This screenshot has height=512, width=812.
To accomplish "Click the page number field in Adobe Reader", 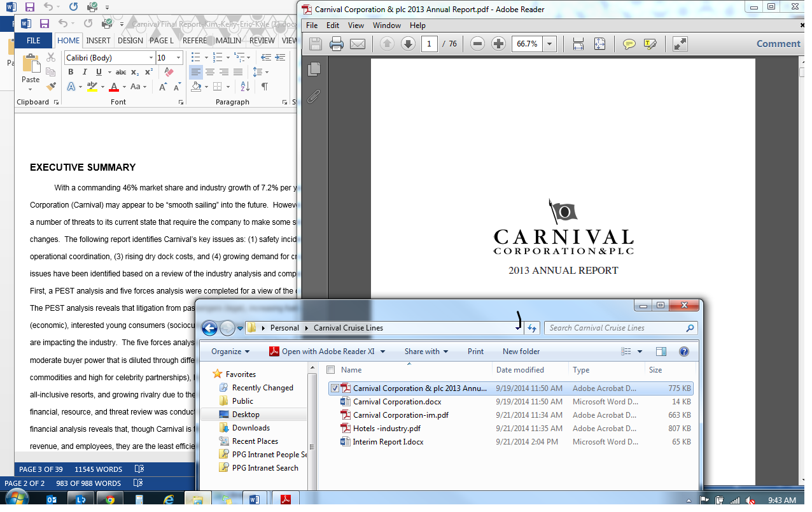I will click(429, 44).
